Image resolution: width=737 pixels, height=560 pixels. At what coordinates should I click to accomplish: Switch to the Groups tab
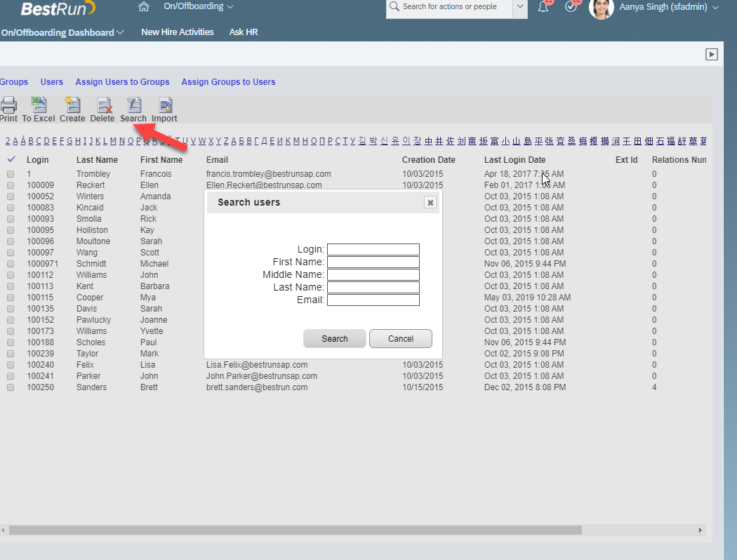pyautogui.click(x=13, y=81)
